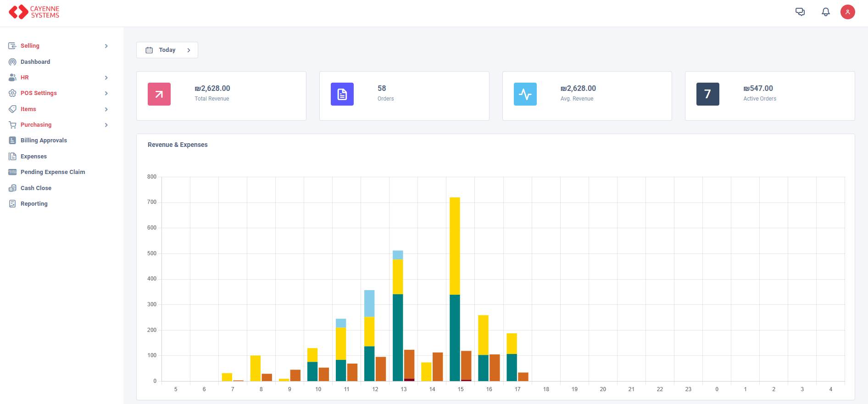
Task: Click the Pending Expense Claim icon
Action: [12, 172]
